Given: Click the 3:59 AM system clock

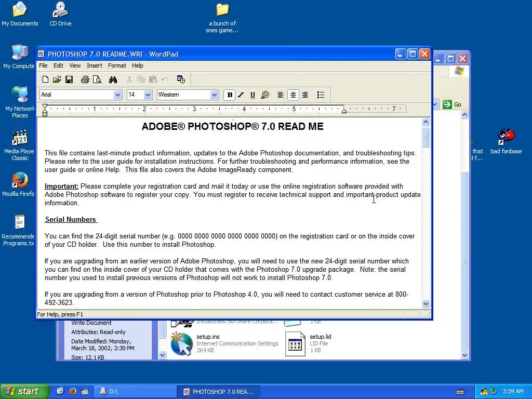Looking at the screenshot, I should [x=513, y=391].
